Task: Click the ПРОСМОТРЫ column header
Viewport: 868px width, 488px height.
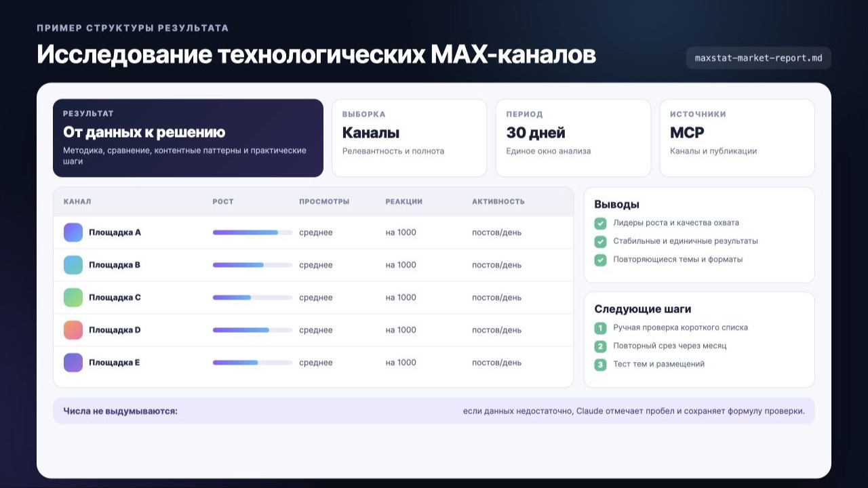Action: (x=324, y=202)
